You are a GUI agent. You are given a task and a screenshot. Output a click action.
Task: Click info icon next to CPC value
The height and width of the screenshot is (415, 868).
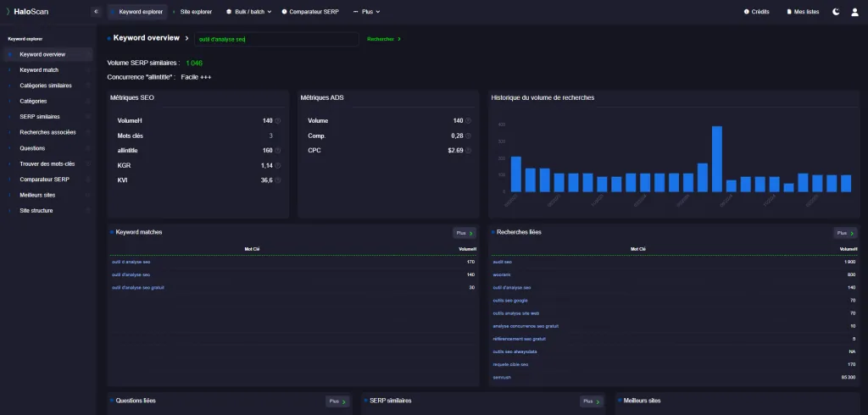468,151
